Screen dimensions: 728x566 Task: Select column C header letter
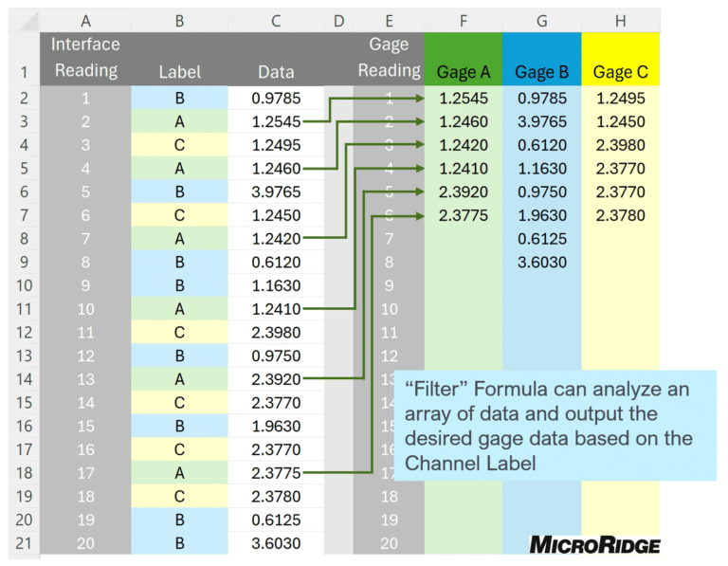[276, 20]
